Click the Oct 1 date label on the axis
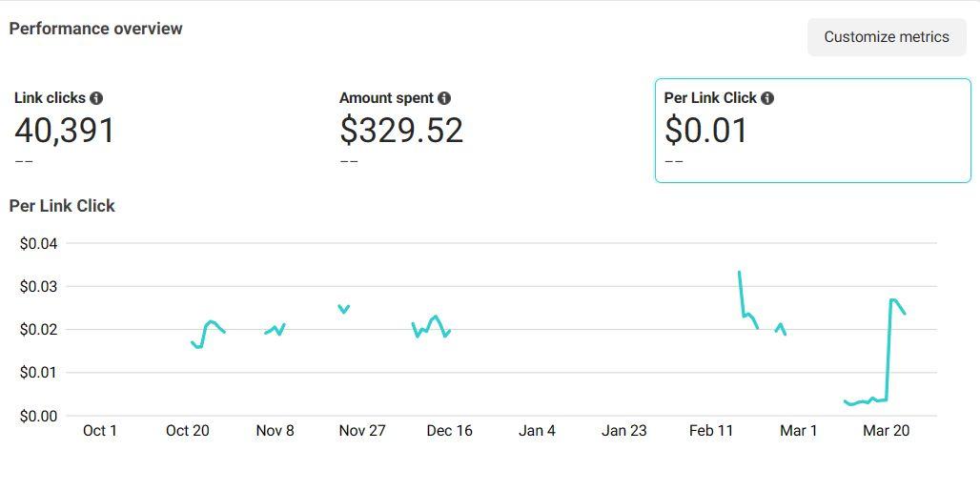Screen dimensions: 980x491 coord(100,431)
